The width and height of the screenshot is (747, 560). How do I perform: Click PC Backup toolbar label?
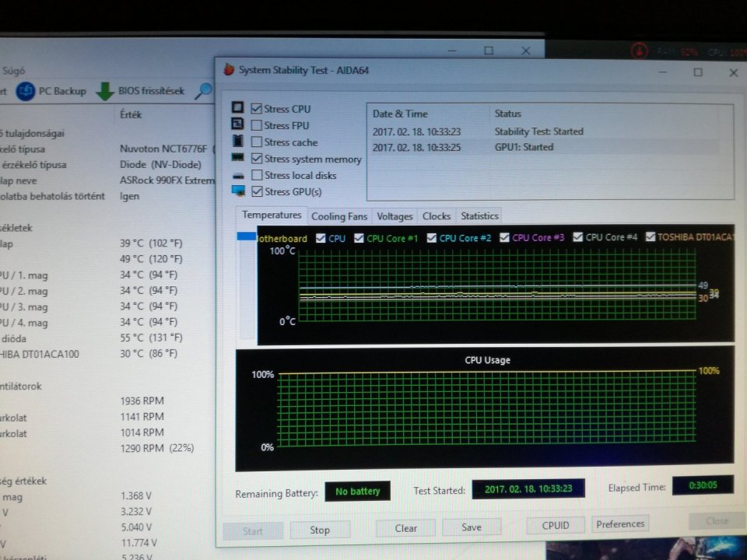click(62, 91)
